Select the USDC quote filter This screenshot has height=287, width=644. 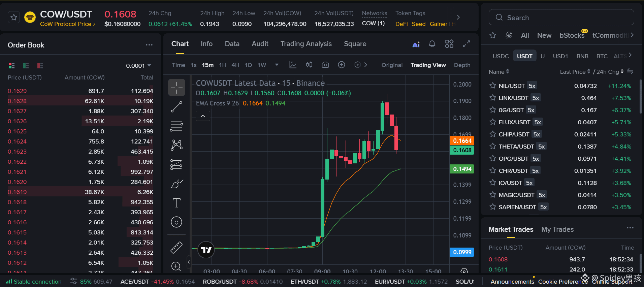point(501,56)
